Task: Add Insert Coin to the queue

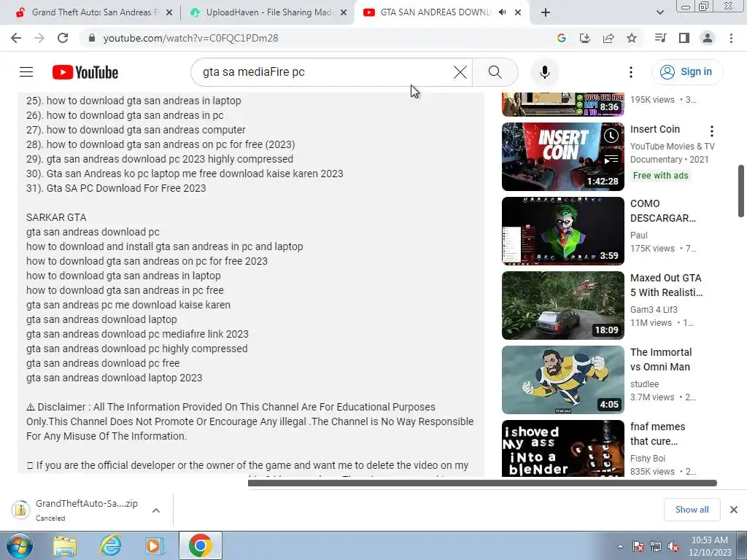Action: pyautogui.click(x=611, y=160)
